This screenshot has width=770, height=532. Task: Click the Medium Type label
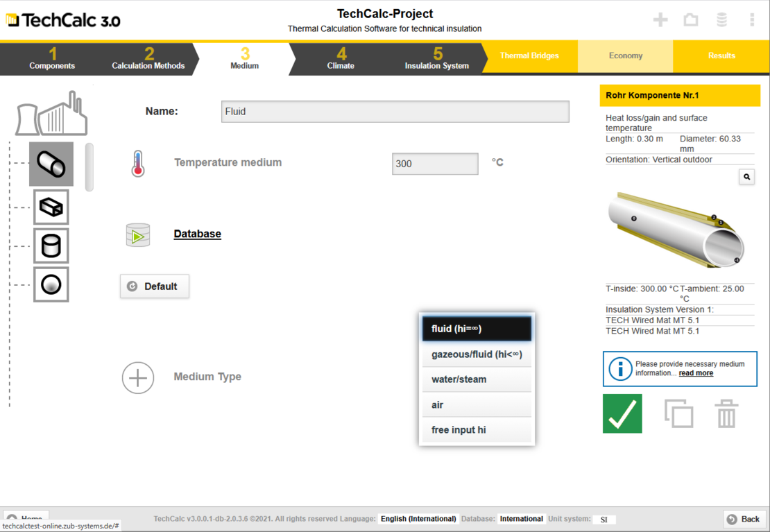(207, 377)
